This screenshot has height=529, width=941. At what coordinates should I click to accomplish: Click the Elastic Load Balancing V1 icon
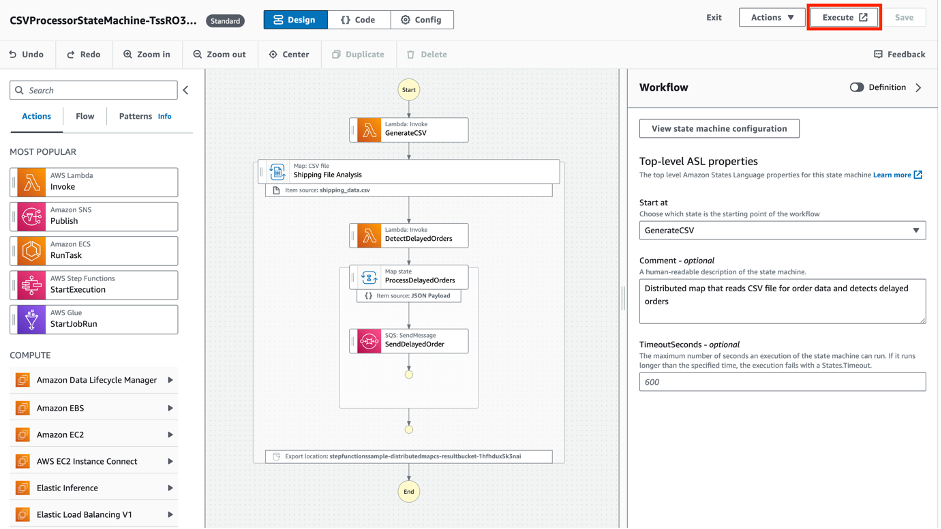(23, 515)
